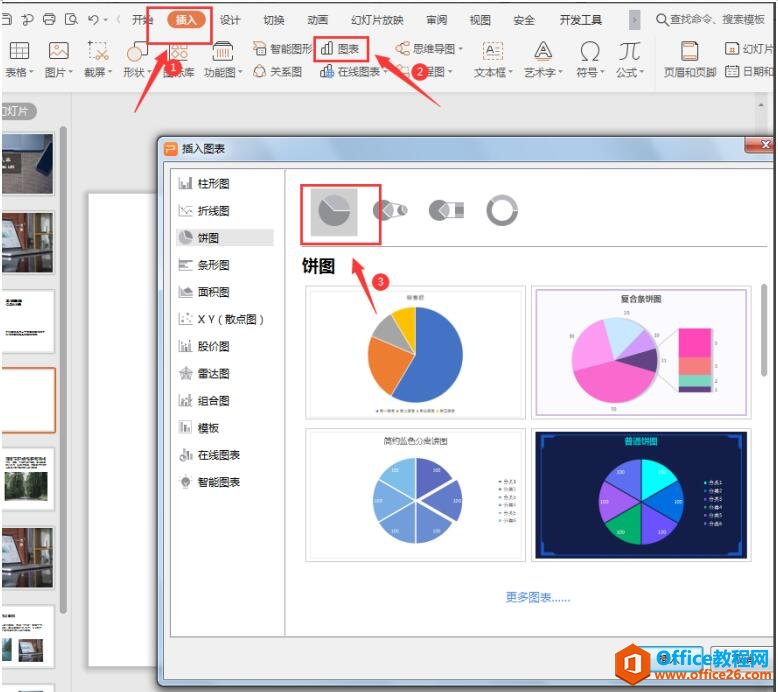Click Online chart (在线图表) in ribbon
Viewport: 778px width, 692px height.
click(352, 72)
